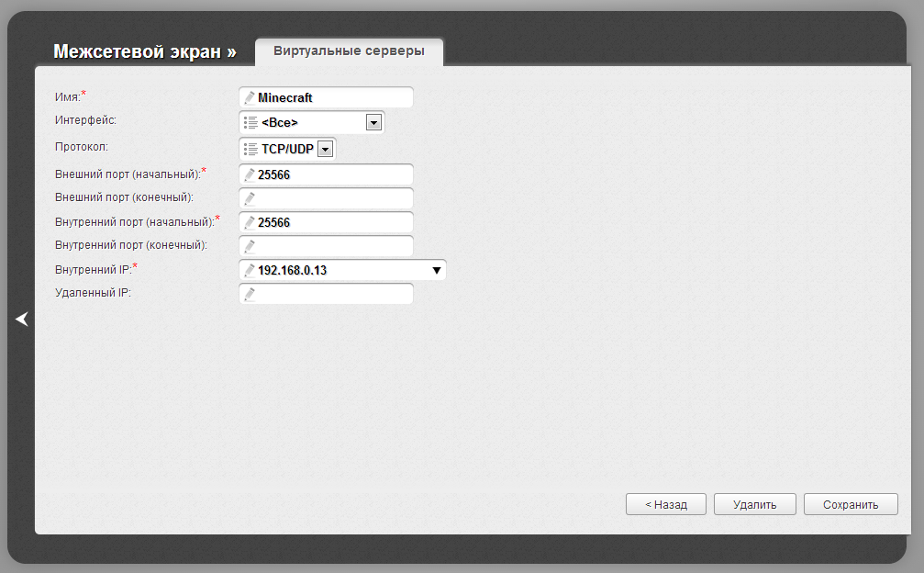Image resolution: width=924 pixels, height=573 pixels.
Task: Click pencil icon in Внутренний порт (конечный) field
Action: [250, 246]
